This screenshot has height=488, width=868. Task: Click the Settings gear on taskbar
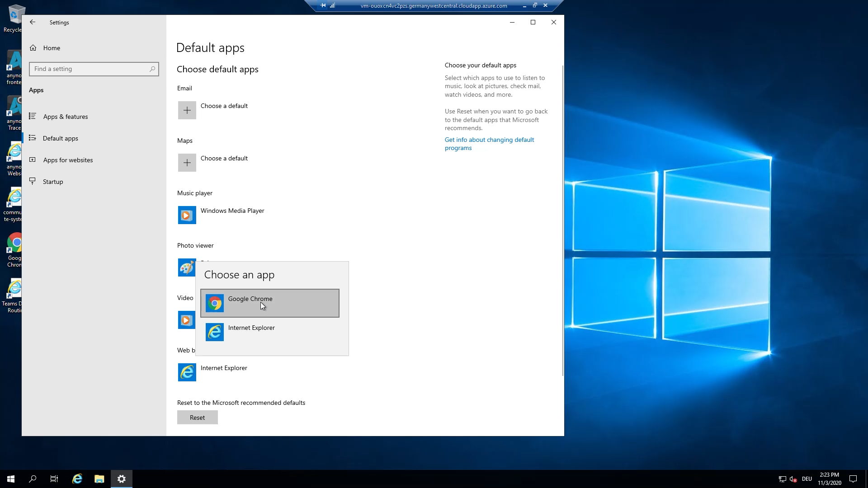coord(122,479)
